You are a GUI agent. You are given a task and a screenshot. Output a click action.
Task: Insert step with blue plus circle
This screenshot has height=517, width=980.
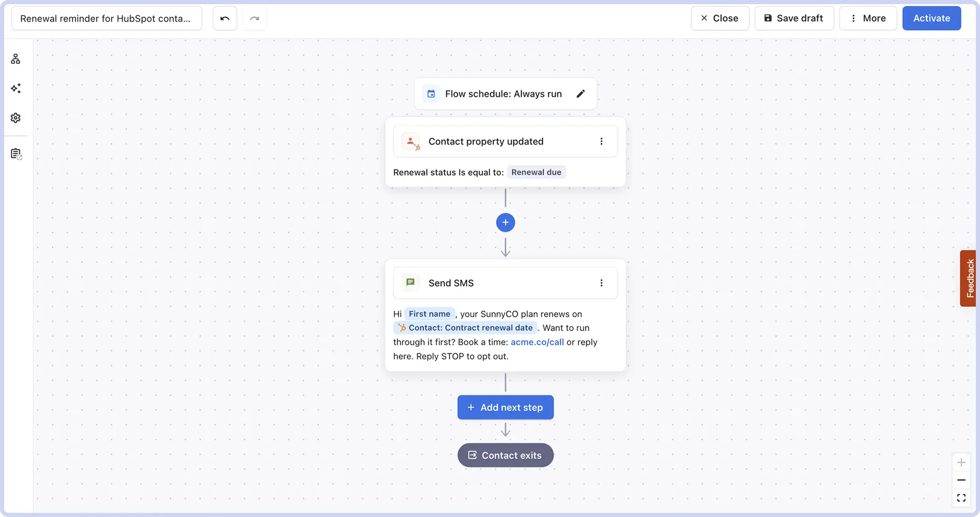coord(506,222)
